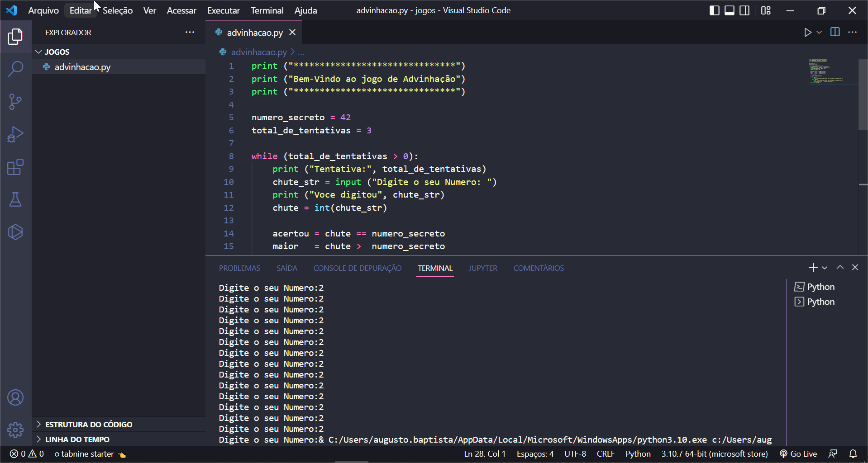The image size is (868, 463).
Task: Select the TERMINAL panel tab
Action: 435,268
